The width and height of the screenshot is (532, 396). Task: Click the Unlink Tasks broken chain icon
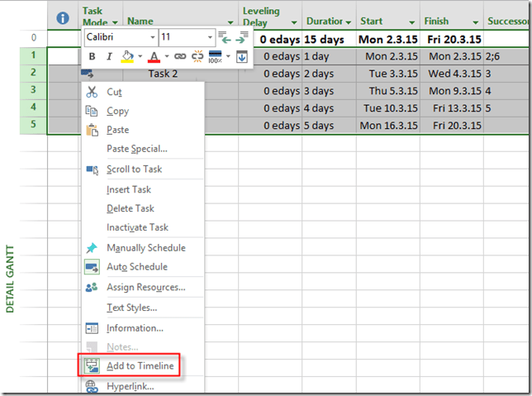pos(197,57)
